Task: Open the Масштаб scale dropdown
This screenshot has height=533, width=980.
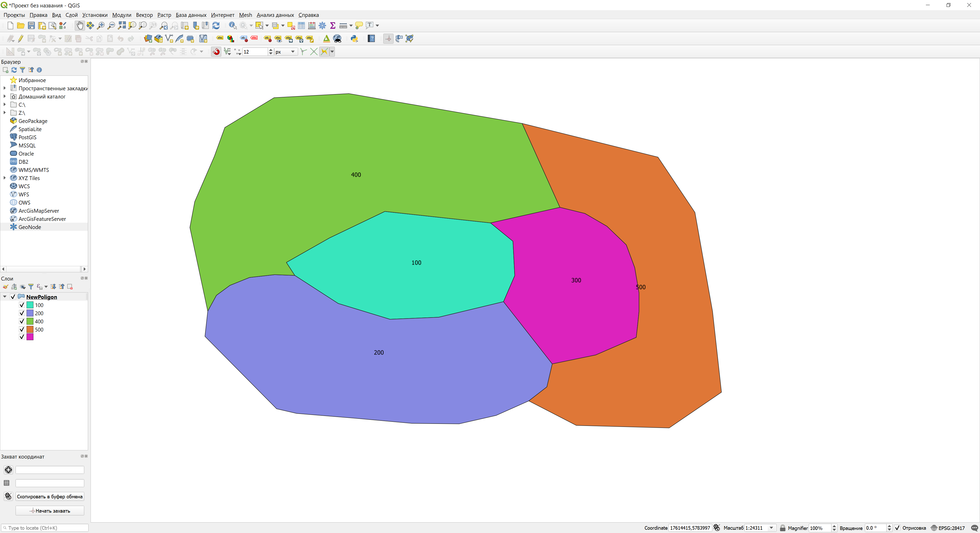Action: tap(771, 528)
